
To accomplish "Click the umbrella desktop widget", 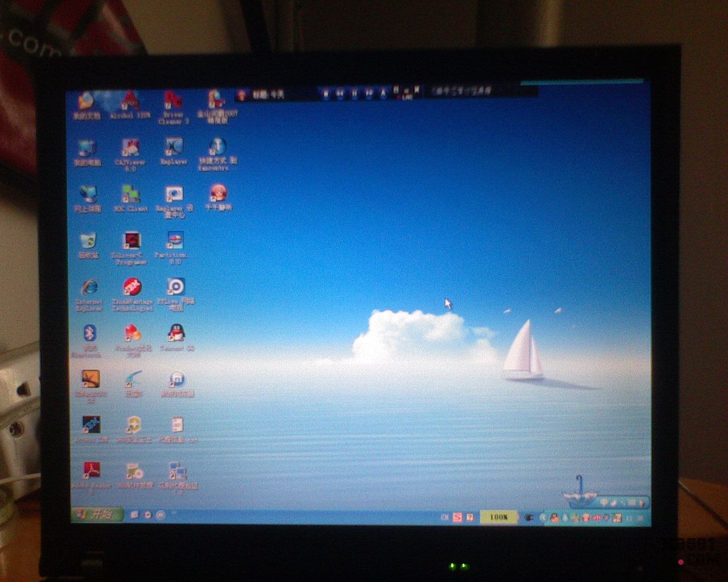I will pyautogui.click(x=579, y=492).
